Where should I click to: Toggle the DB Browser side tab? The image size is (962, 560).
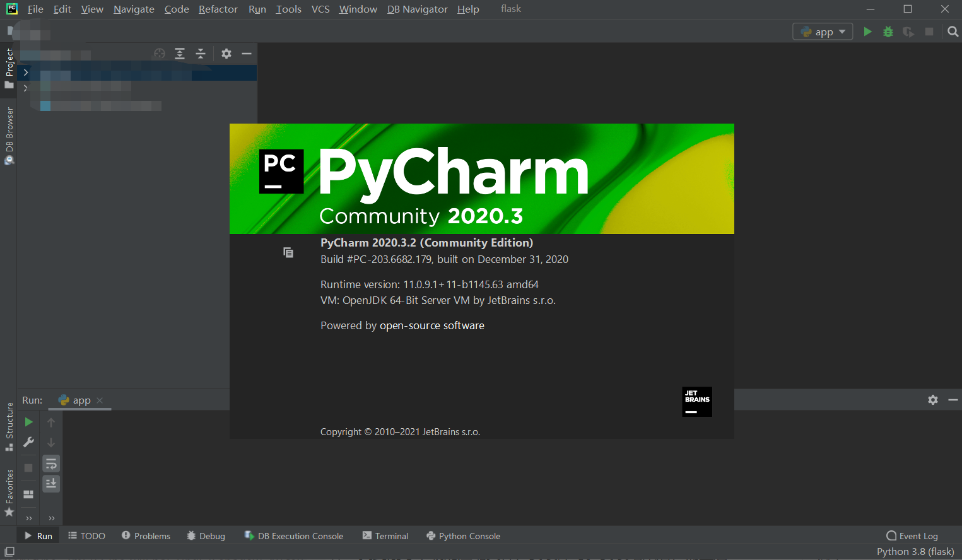(x=9, y=136)
